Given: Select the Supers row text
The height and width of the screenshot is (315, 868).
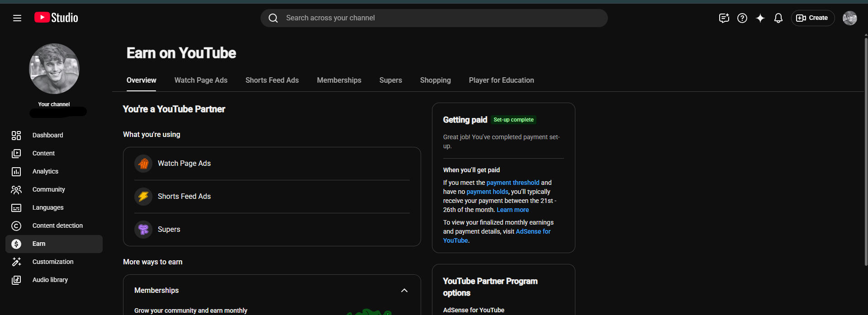Looking at the screenshot, I should click(169, 230).
